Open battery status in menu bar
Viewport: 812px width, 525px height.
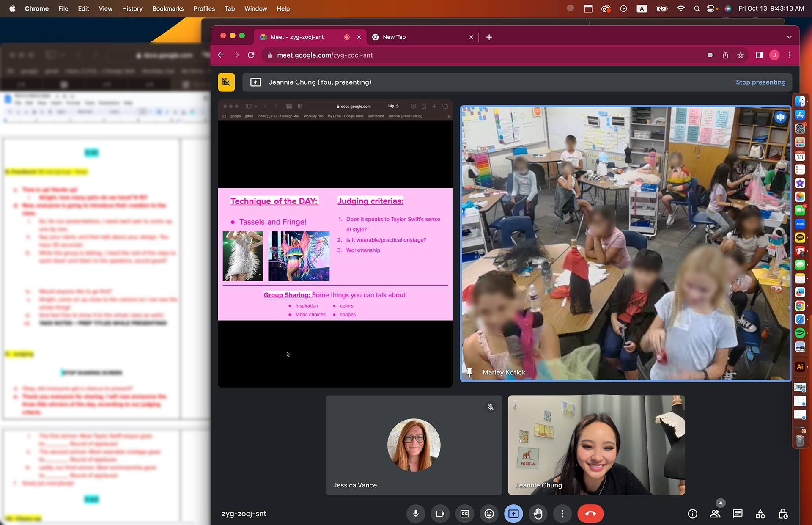(661, 8)
